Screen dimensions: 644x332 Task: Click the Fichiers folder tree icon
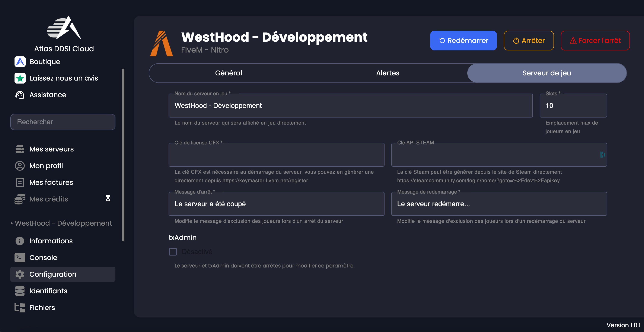tap(20, 307)
